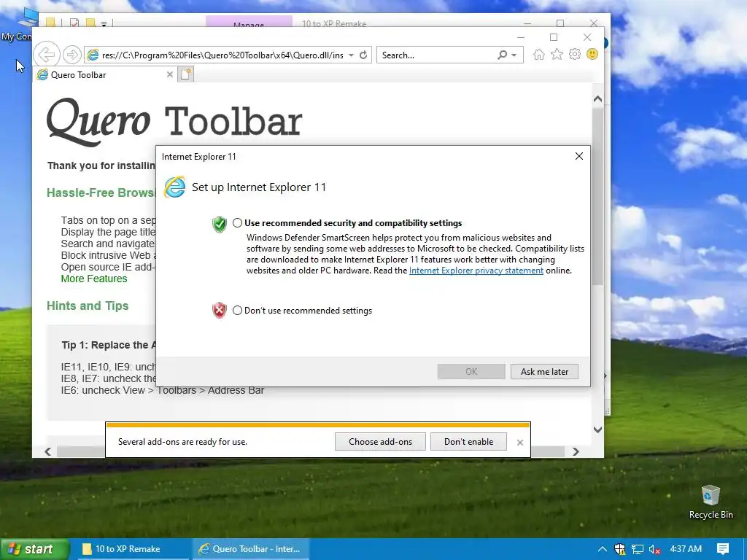The image size is (747, 560).
Task: Click the IE page icon in address bar
Action: click(93, 55)
